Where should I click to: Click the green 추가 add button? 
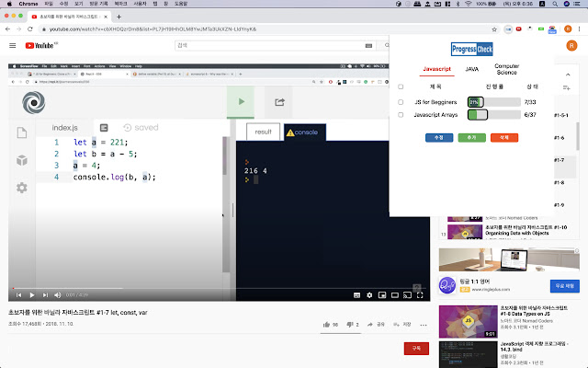(x=470, y=136)
